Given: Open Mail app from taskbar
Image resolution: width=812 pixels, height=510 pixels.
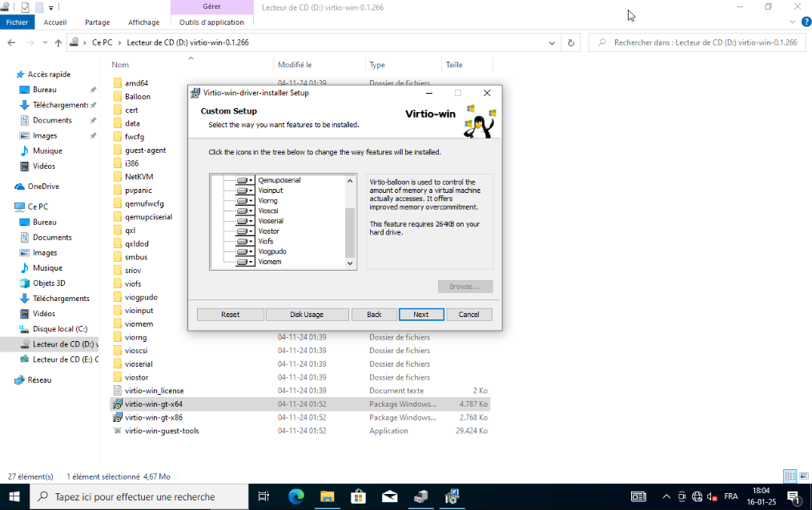Looking at the screenshot, I should coord(389,497).
